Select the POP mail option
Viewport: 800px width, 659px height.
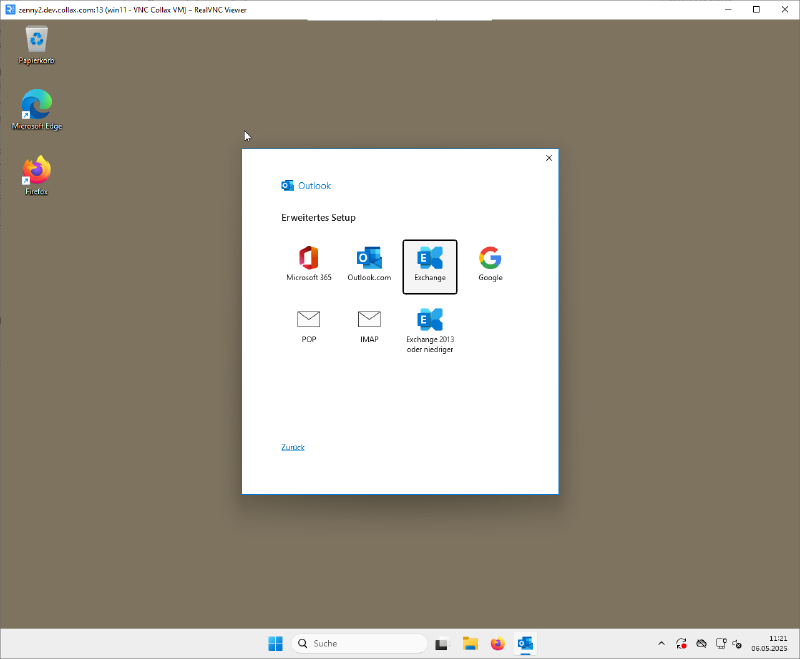pyautogui.click(x=309, y=326)
